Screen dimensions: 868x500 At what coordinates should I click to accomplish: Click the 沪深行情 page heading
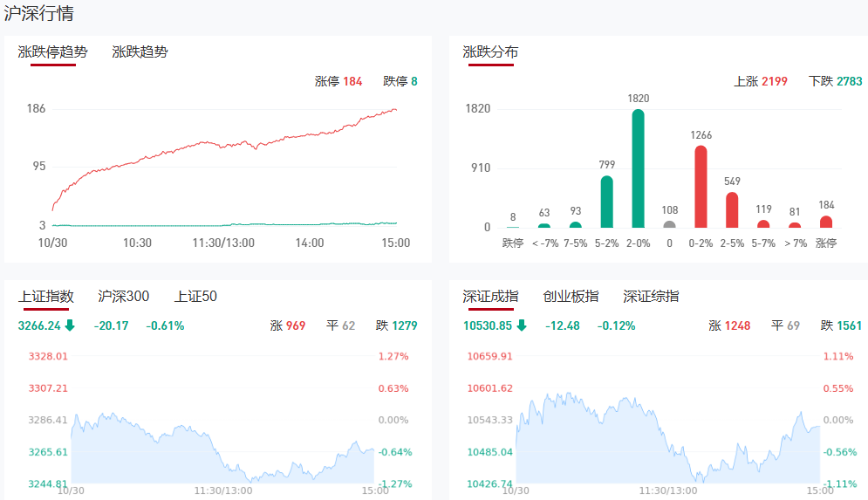pyautogui.click(x=39, y=13)
